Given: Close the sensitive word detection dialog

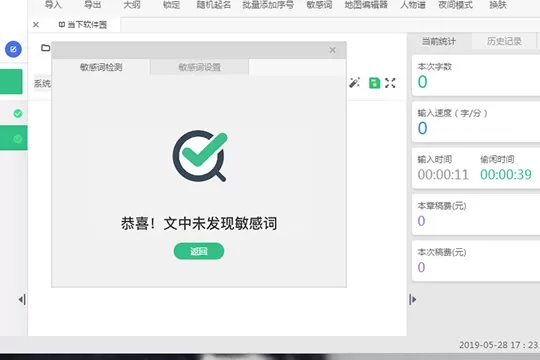Looking at the screenshot, I should tap(332, 50).
